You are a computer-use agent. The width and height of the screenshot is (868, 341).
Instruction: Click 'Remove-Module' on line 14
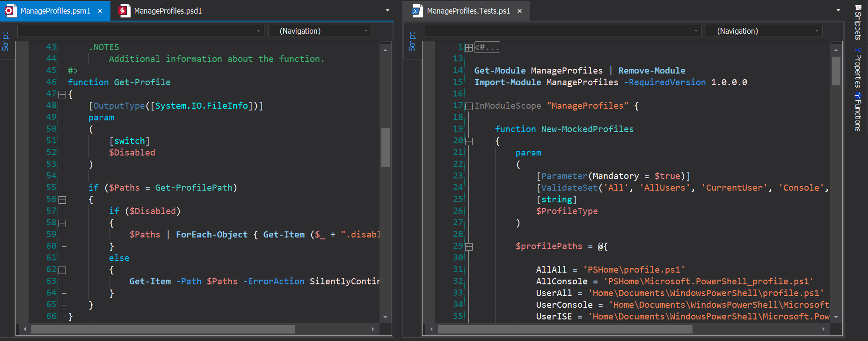[x=652, y=71]
